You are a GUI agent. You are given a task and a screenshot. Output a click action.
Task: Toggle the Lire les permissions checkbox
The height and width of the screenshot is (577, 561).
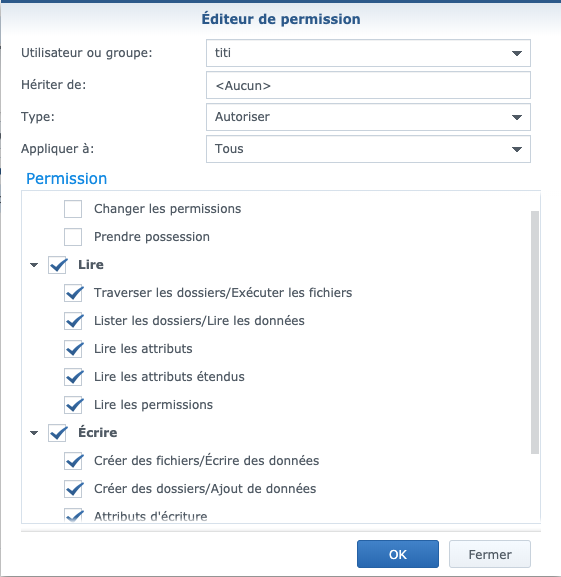pos(73,405)
